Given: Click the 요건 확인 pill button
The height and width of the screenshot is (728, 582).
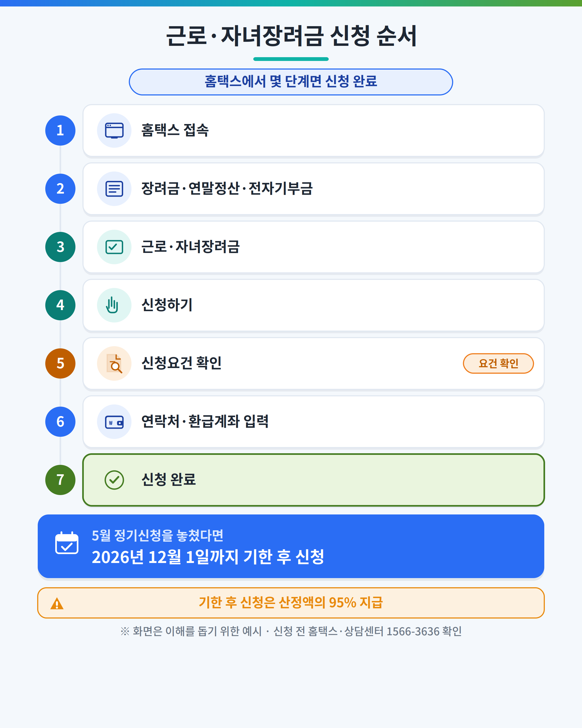Looking at the screenshot, I should click(498, 363).
